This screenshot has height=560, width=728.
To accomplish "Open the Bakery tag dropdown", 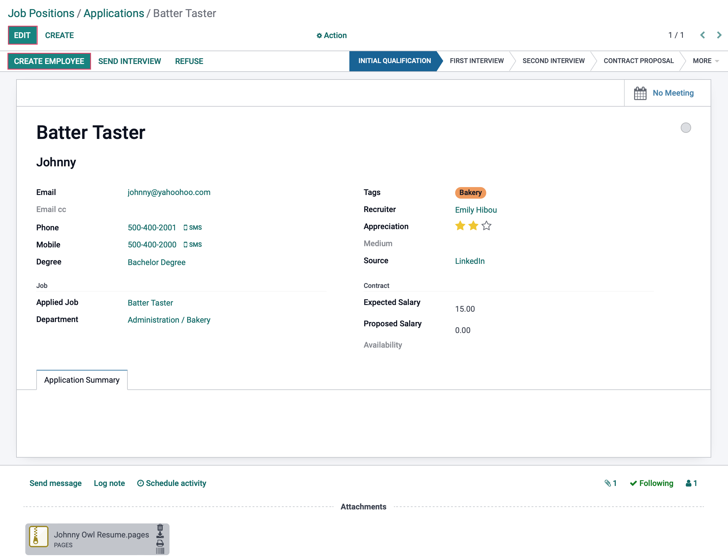I will tap(471, 192).
